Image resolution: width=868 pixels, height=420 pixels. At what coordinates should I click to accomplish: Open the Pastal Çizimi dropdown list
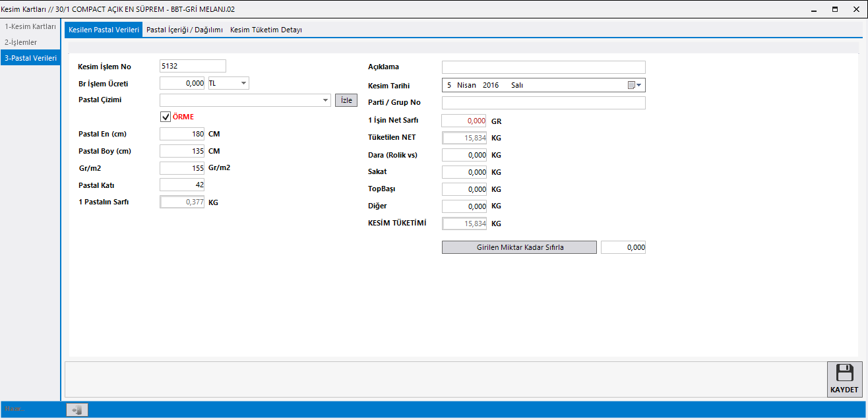point(326,100)
